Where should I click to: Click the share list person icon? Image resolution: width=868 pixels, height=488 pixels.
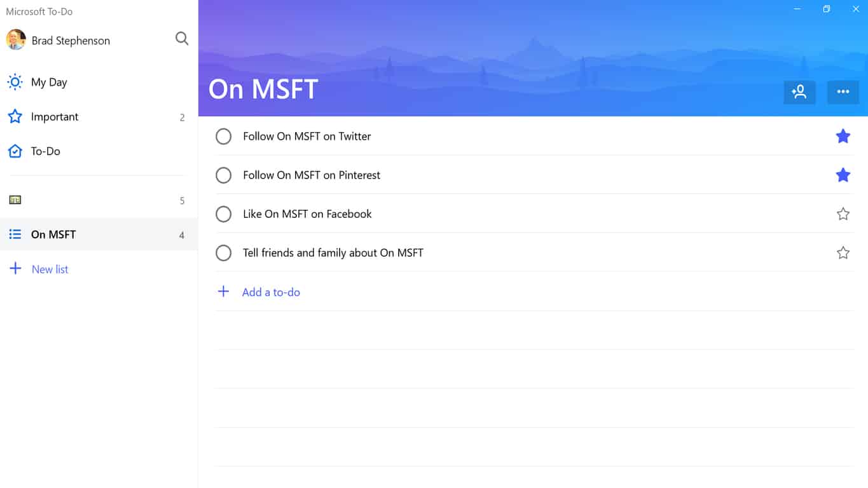point(799,92)
